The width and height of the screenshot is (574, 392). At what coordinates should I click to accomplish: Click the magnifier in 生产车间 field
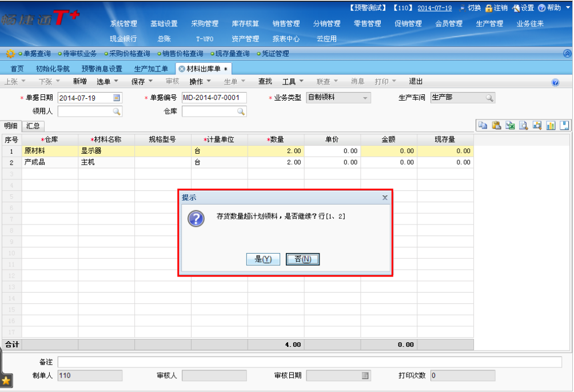(x=489, y=98)
